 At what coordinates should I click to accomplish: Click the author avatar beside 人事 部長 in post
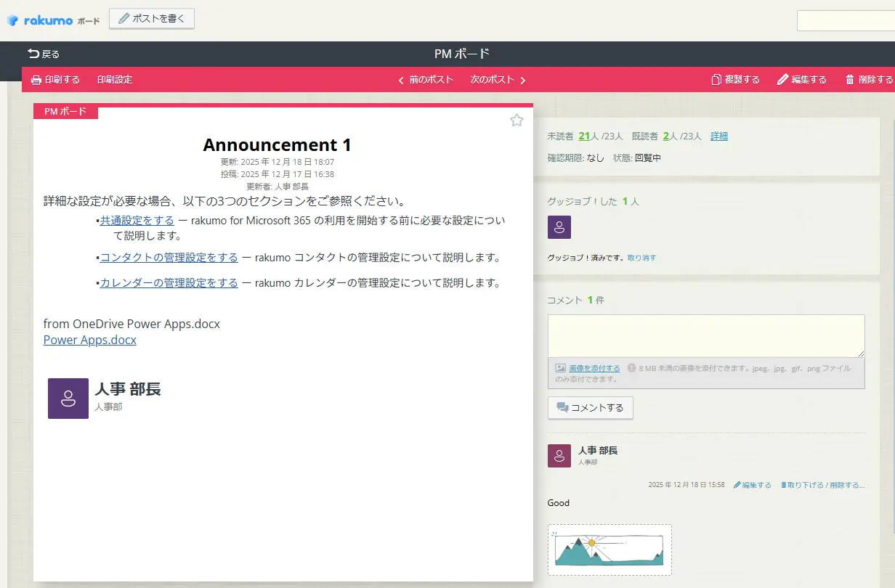point(68,398)
